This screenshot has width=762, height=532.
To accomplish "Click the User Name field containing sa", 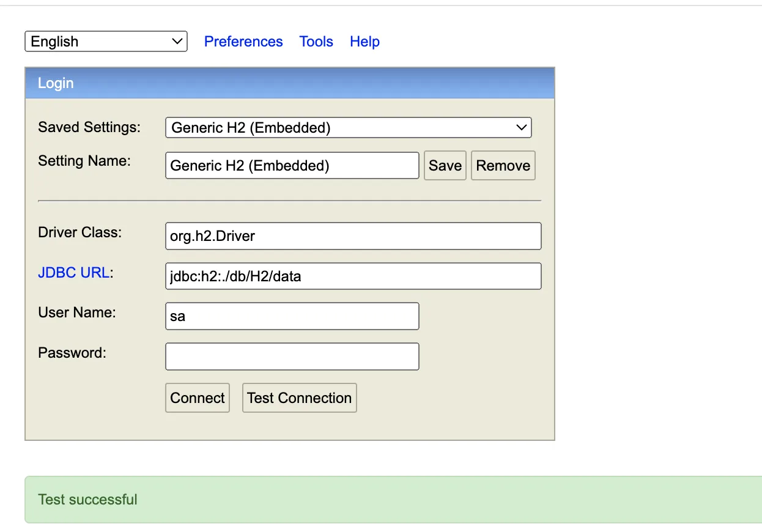I will pos(292,316).
